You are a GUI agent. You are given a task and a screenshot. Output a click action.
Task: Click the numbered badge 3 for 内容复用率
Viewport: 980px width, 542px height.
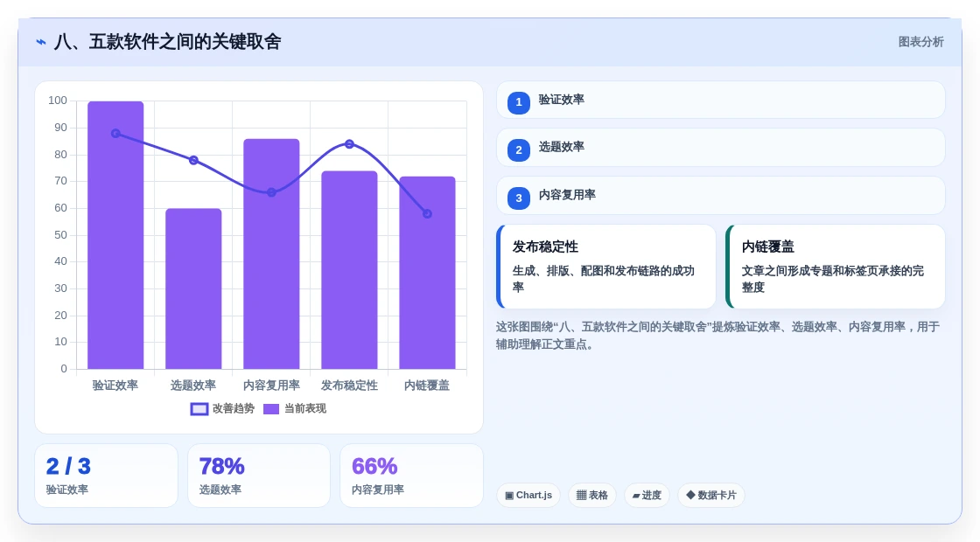[519, 198]
